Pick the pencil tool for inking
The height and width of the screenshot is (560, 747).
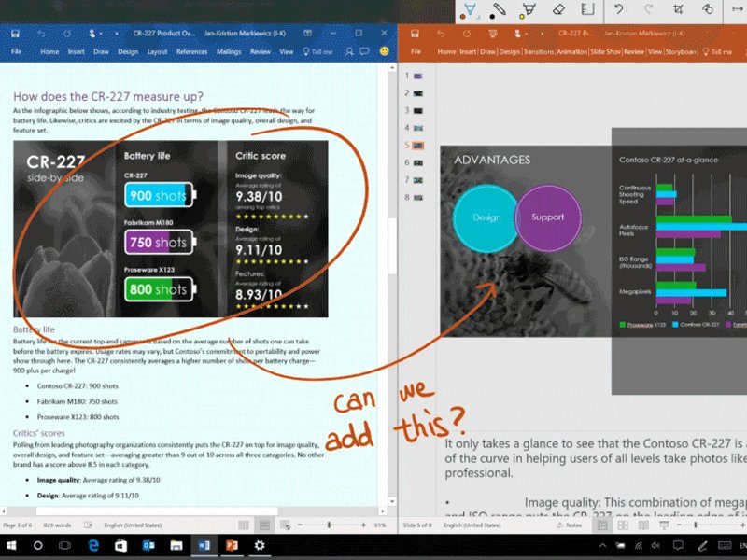click(x=498, y=9)
